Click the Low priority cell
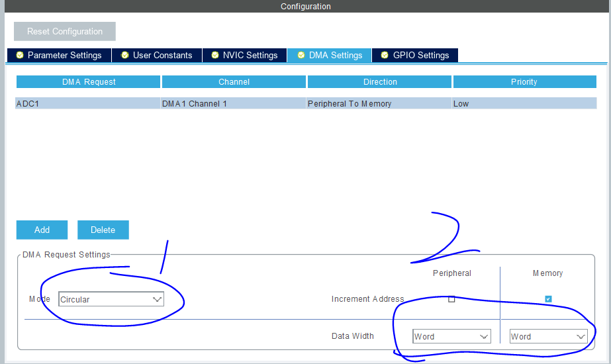This screenshot has height=364, width=611. click(524, 103)
